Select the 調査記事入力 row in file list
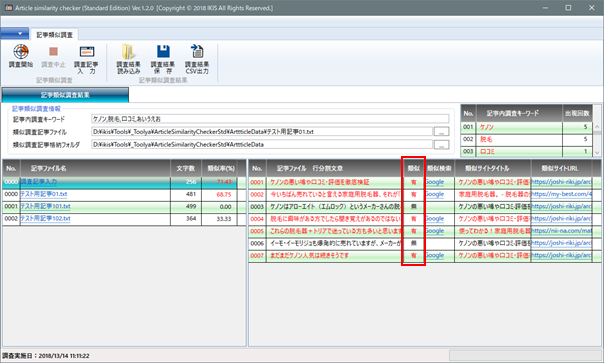Image resolution: width=604 pixels, height=363 pixels. click(124, 182)
